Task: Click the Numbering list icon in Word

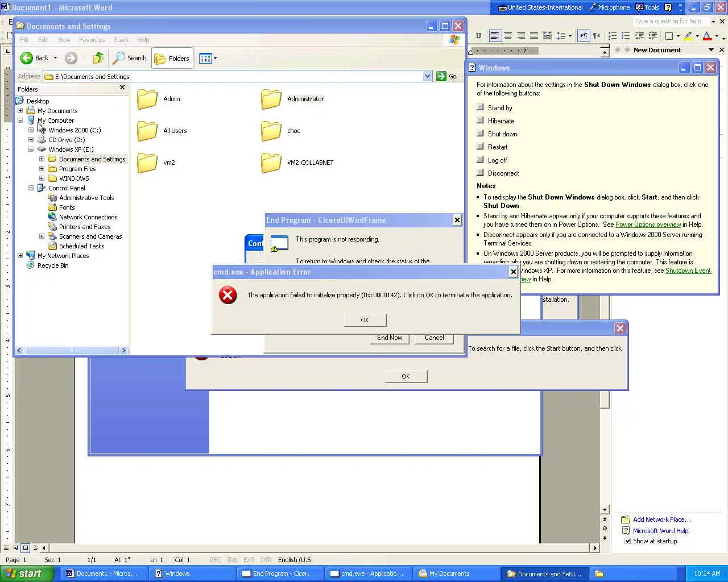Action: (613, 36)
